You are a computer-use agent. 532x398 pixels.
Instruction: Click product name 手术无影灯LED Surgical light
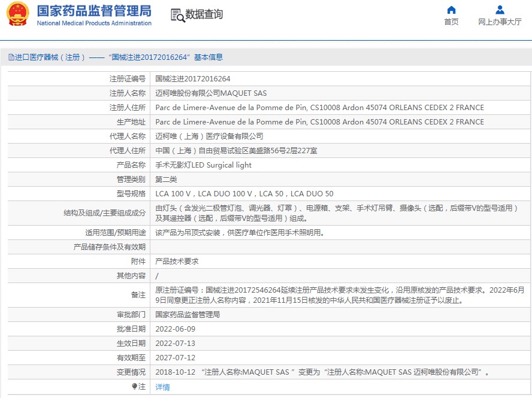pyautogui.click(x=204, y=165)
